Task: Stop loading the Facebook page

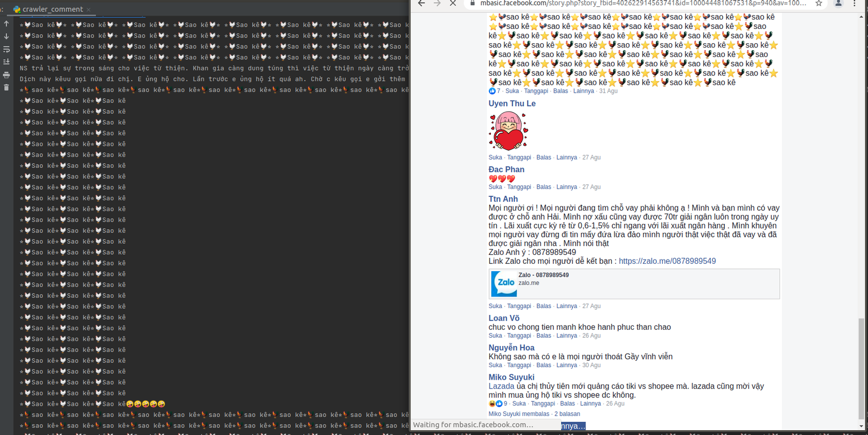Action: point(453,3)
